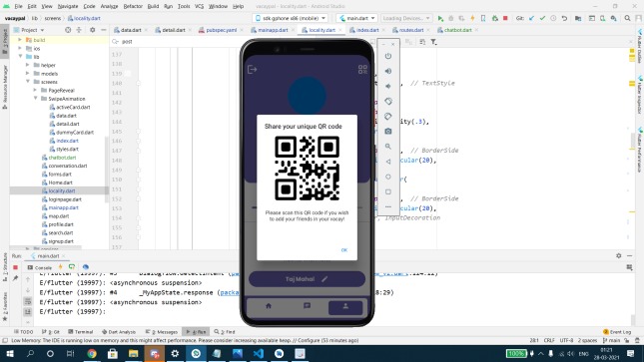Click the red stop icon in Run panel
Viewport: 644px width, 362px height.
16,267
